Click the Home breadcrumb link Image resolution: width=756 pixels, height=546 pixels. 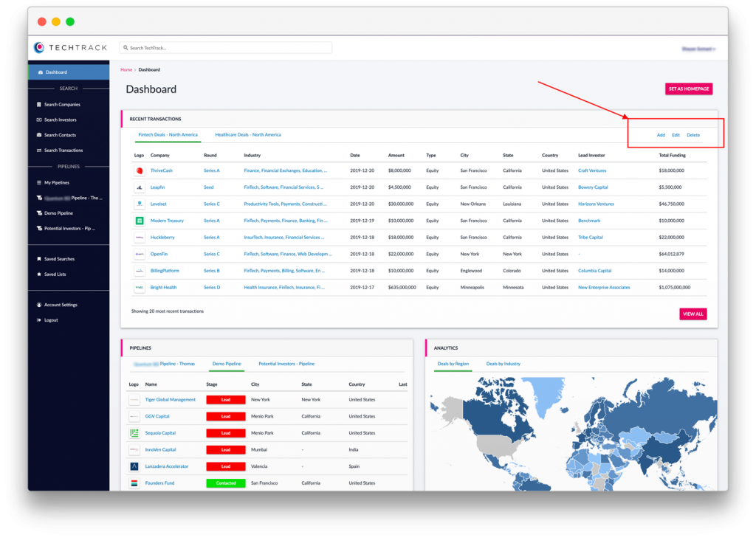click(x=126, y=69)
